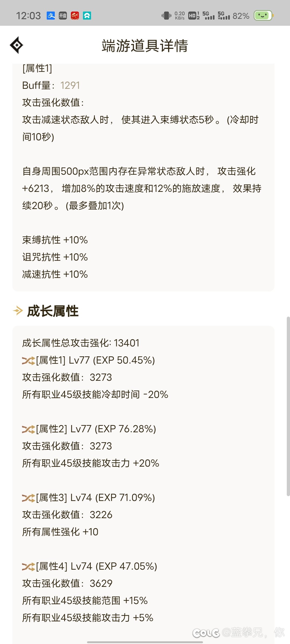The height and width of the screenshot is (644, 290).
Task: Tap the vibrate mode icon
Action: pos(166,16)
